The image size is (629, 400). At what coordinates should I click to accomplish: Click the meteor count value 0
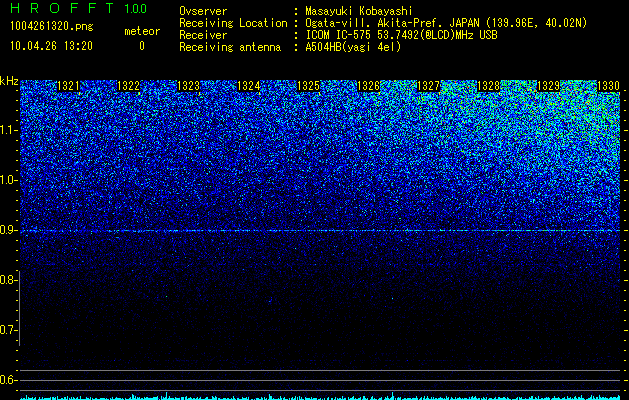(142, 46)
